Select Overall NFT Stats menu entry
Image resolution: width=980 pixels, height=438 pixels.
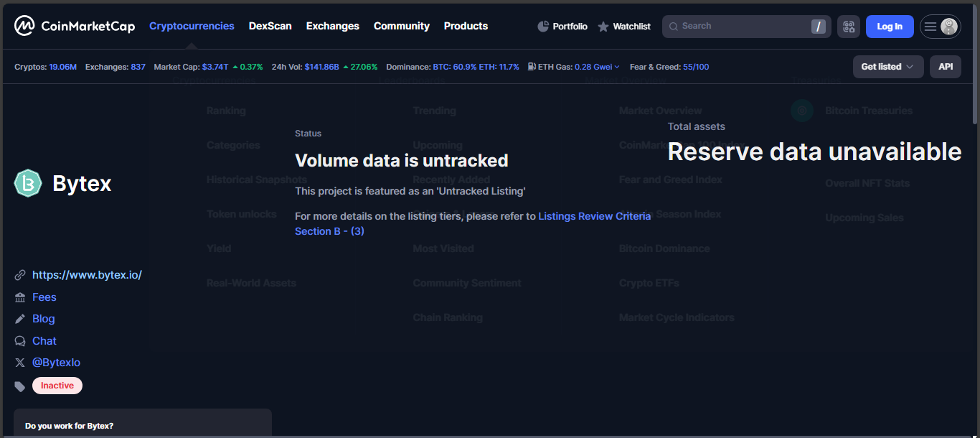pyautogui.click(x=867, y=183)
